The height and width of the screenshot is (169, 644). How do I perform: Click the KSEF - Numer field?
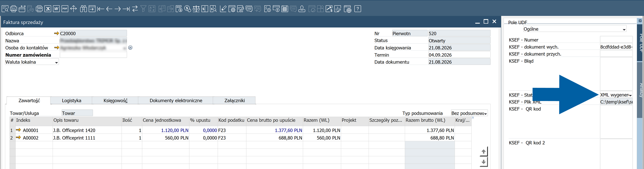point(616,40)
